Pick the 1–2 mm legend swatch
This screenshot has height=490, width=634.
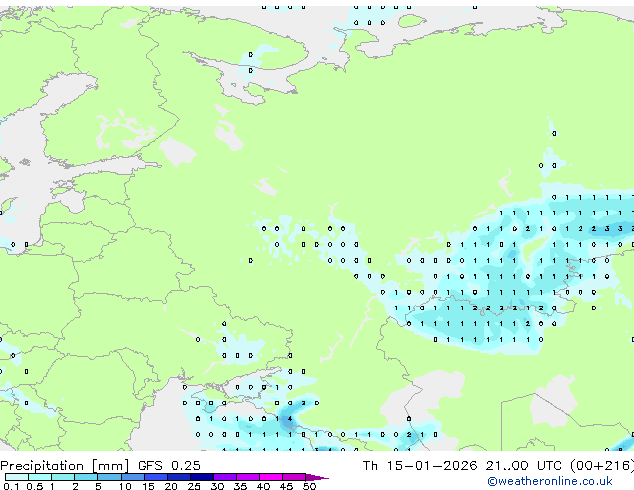(x=63, y=477)
